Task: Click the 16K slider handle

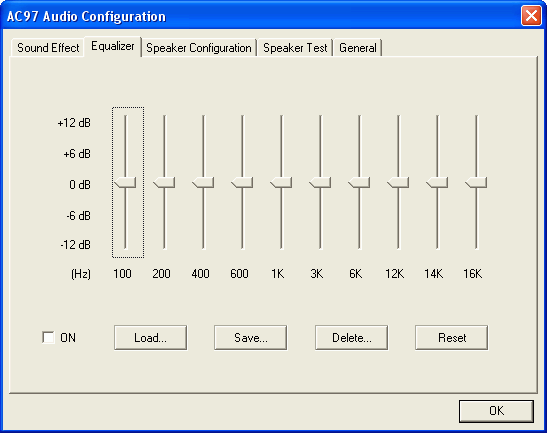Action: (476, 183)
